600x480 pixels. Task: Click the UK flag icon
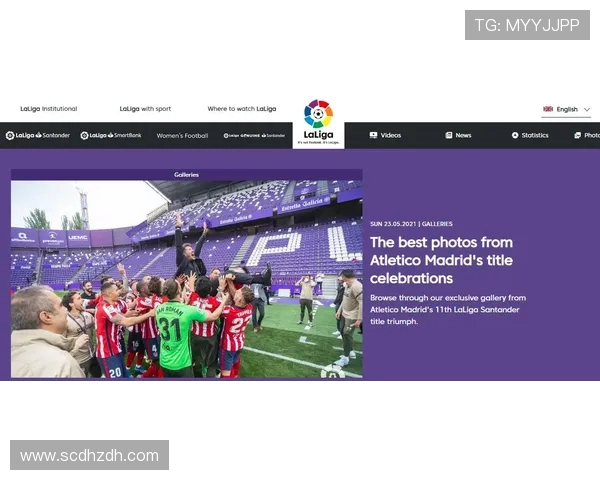click(548, 109)
